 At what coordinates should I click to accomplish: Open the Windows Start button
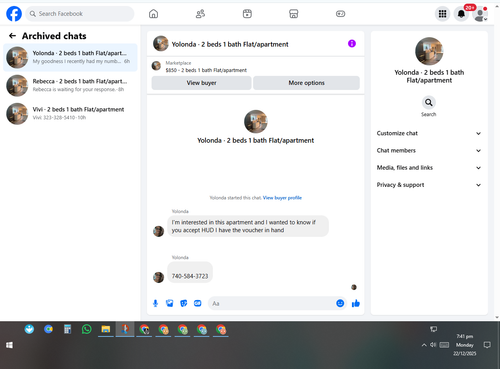click(9, 345)
